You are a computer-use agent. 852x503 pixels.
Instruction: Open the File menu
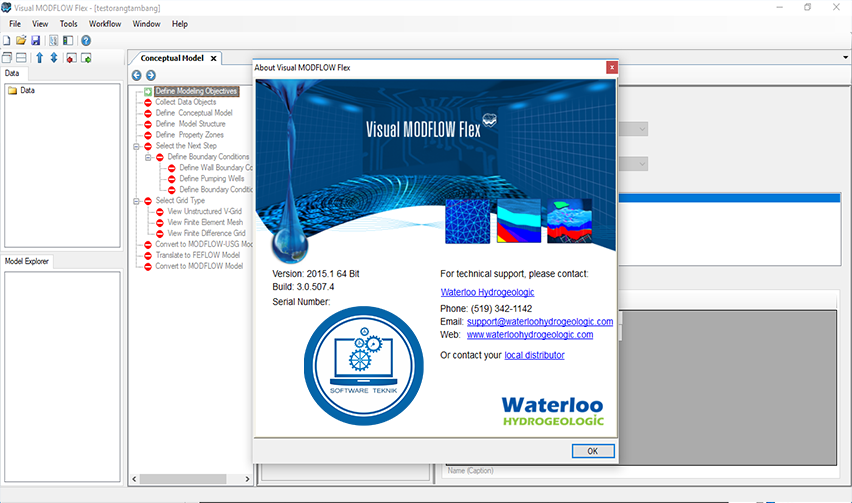pyautogui.click(x=15, y=24)
